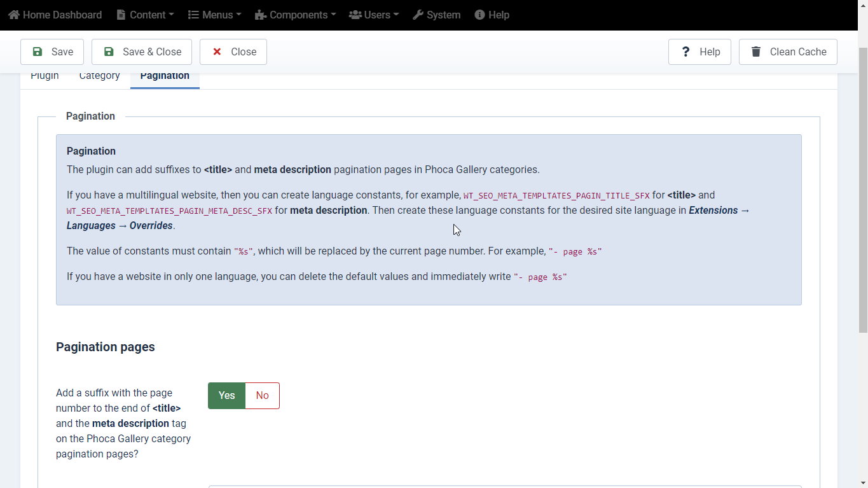Click the page vertical scrollbar

(863, 191)
